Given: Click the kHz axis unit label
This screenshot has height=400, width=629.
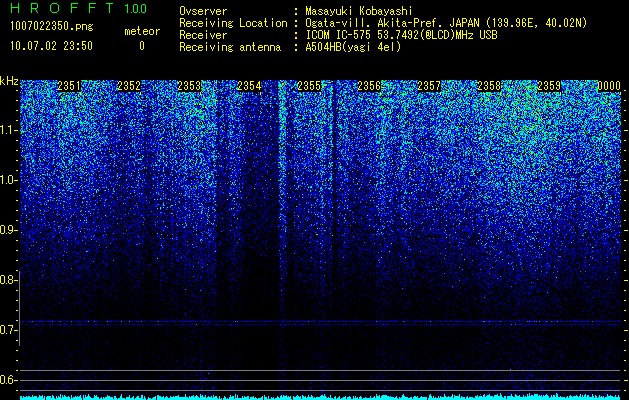Looking at the screenshot, I should pyautogui.click(x=9, y=81).
